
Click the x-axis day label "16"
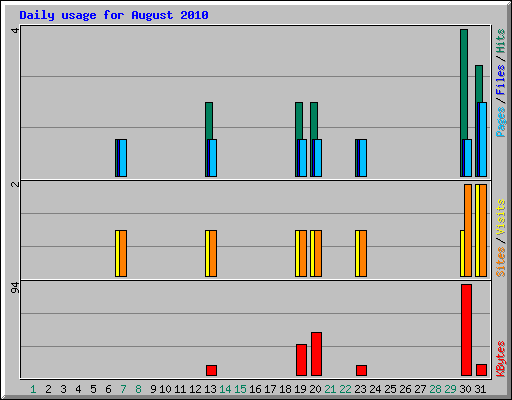click(x=255, y=389)
